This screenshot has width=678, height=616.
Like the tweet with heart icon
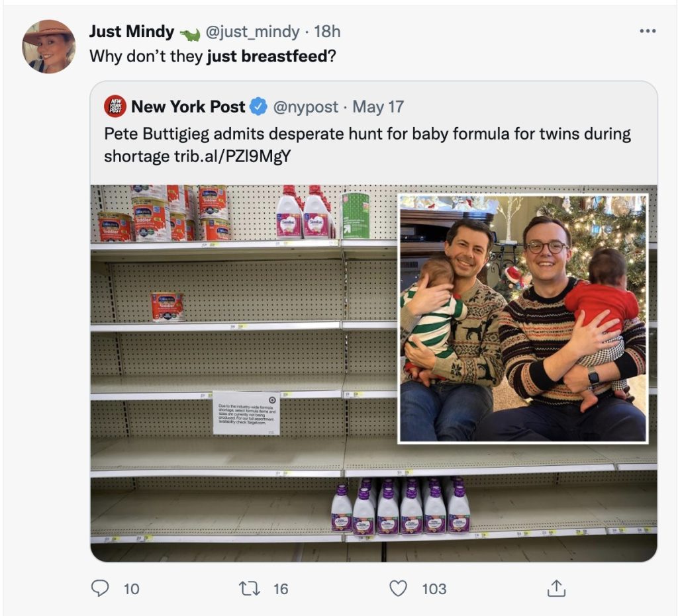pos(398,588)
